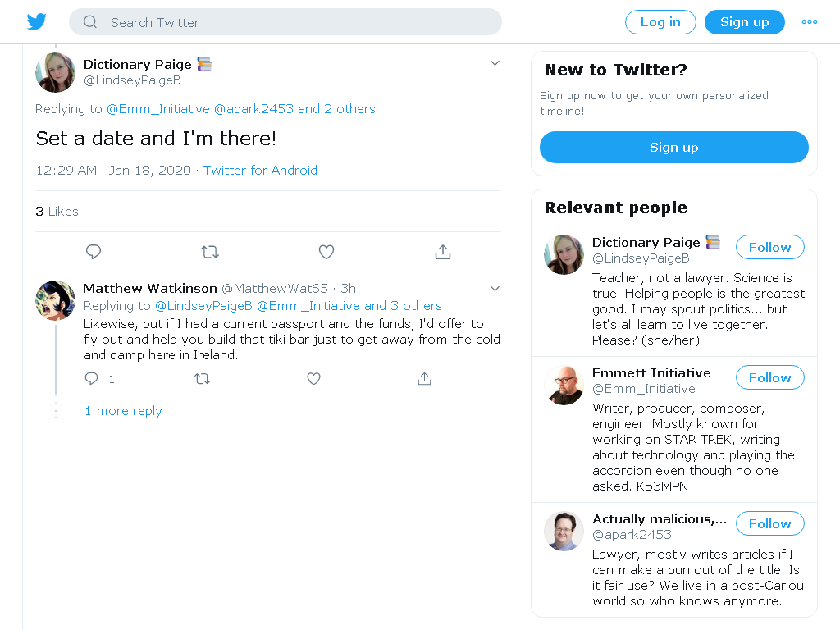The width and height of the screenshot is (840, 630).
Task: Like Dictionary Paige's main tweet
Action: click(x=326, y=251)
